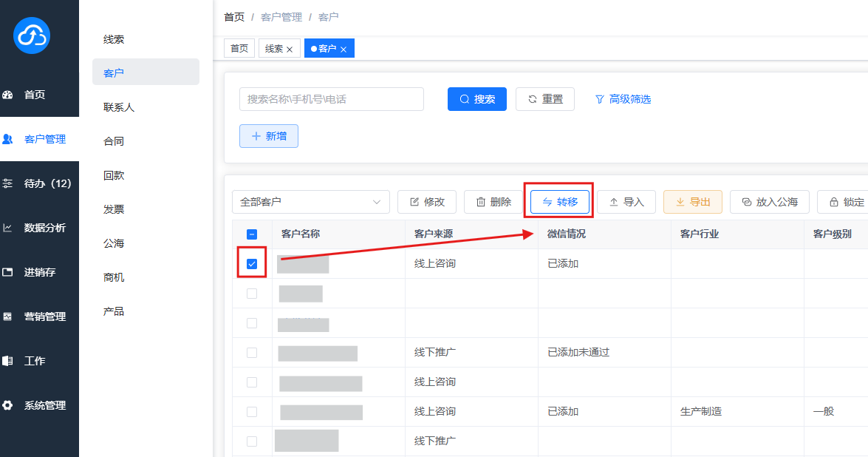Check the last row checkbox with 线下推广
The width and height of the screenshot is (868, 457).
click(252, 441)
